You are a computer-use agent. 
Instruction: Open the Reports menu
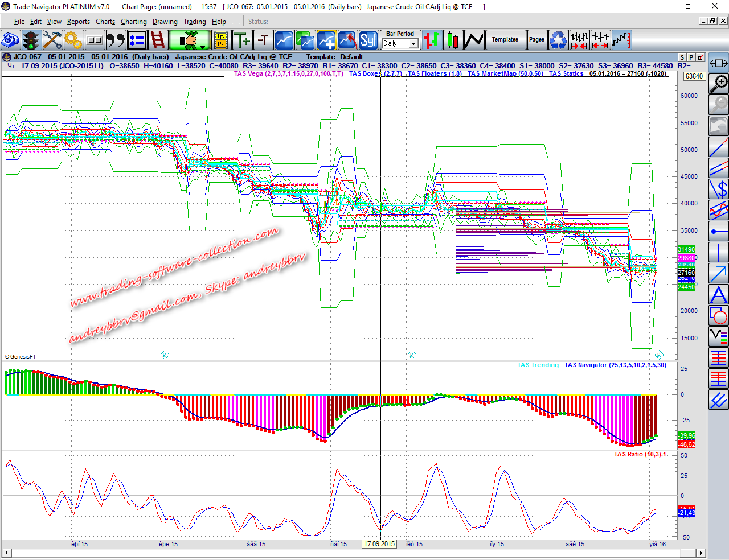[78, 22]
